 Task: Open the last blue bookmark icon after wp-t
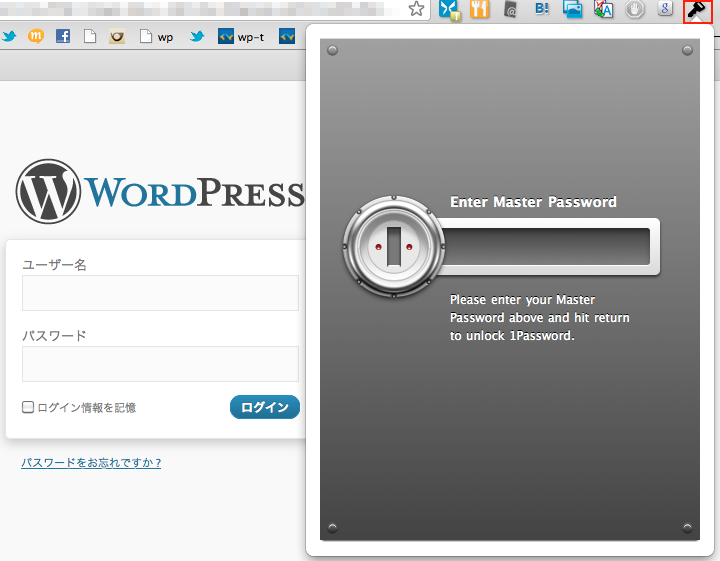[287, 36]
